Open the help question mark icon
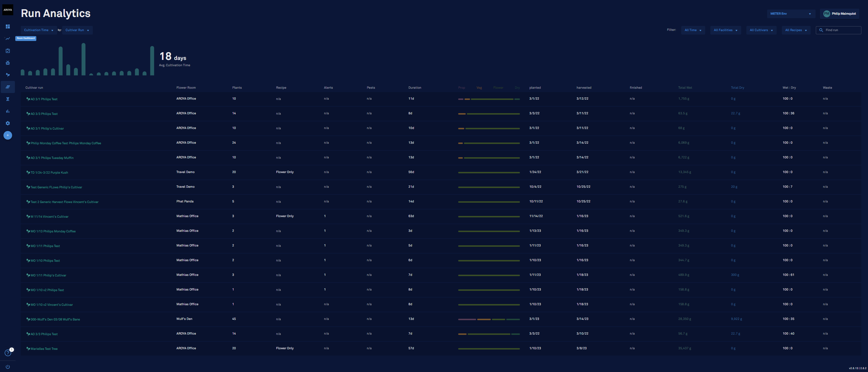Image resolution: width=868 pixels, height=372 pixels. [8, 353]
